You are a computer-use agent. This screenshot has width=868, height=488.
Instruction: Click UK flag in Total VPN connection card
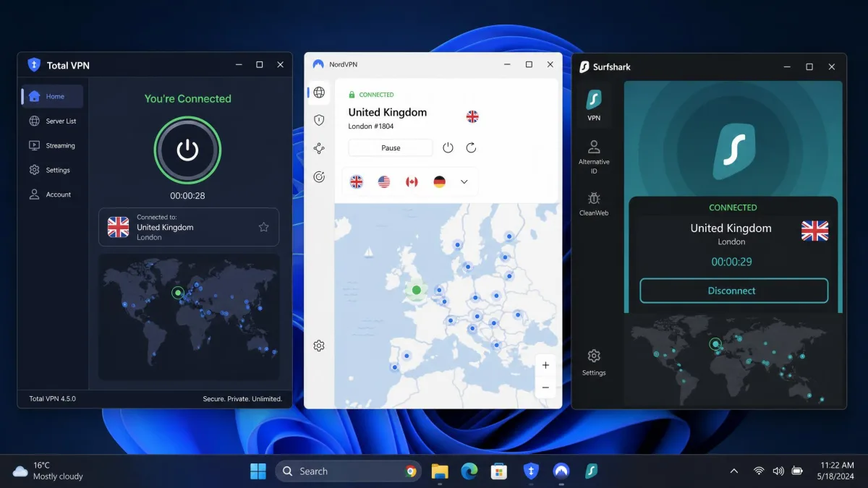(118, 227)
